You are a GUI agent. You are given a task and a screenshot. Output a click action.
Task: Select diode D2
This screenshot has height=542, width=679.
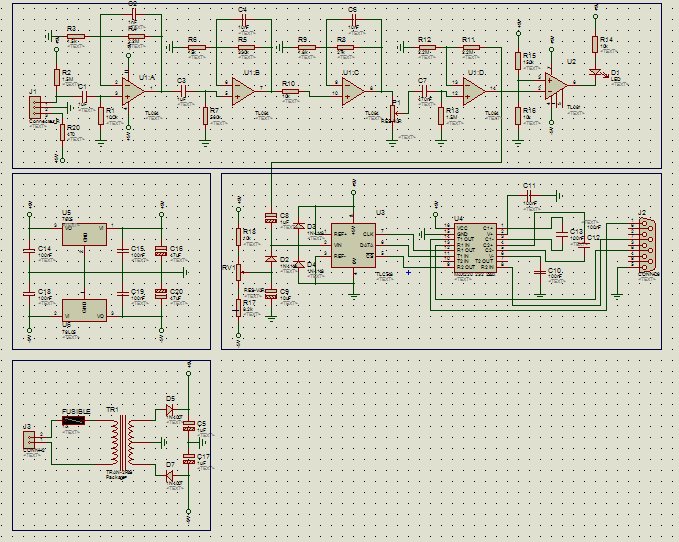click(271, 259)
